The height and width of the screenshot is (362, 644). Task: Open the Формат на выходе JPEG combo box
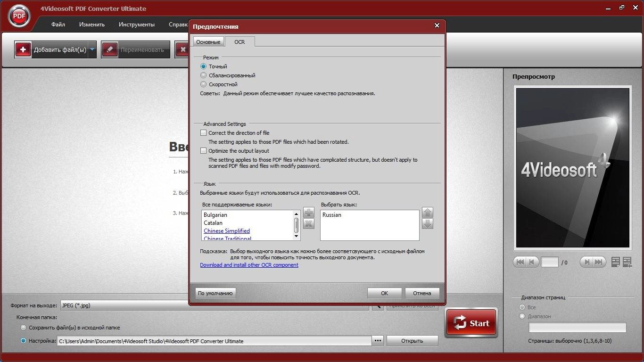click(x=215, y=305)
